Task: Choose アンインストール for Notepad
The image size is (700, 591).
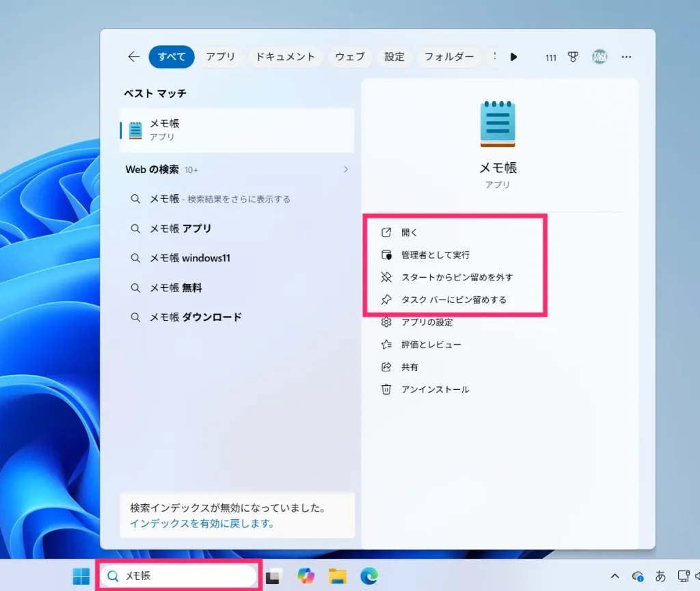Action: (x=435, y=389)
